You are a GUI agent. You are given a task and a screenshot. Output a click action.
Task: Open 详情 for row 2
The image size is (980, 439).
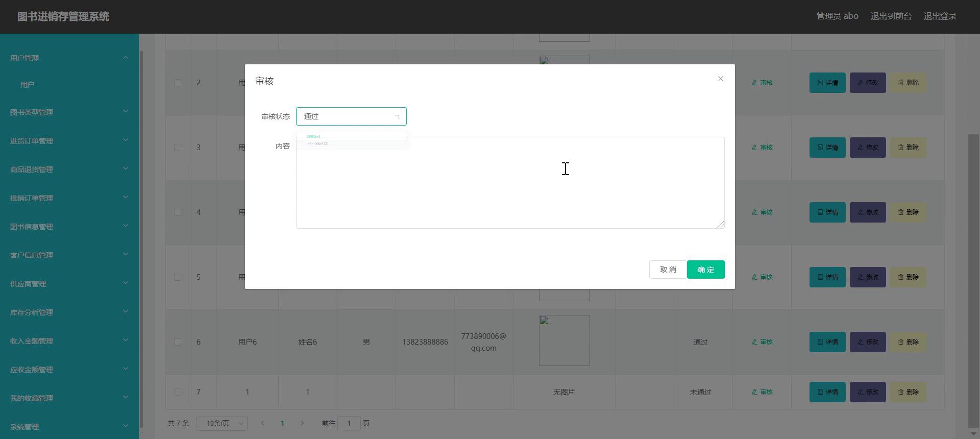827,83
